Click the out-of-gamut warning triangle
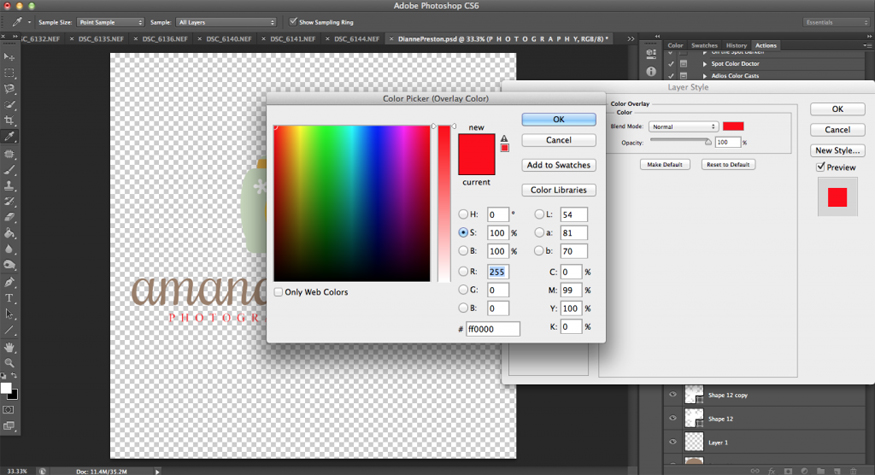This screenshot has width=875, height=475. pyautogui.click(x=504, y=138)
